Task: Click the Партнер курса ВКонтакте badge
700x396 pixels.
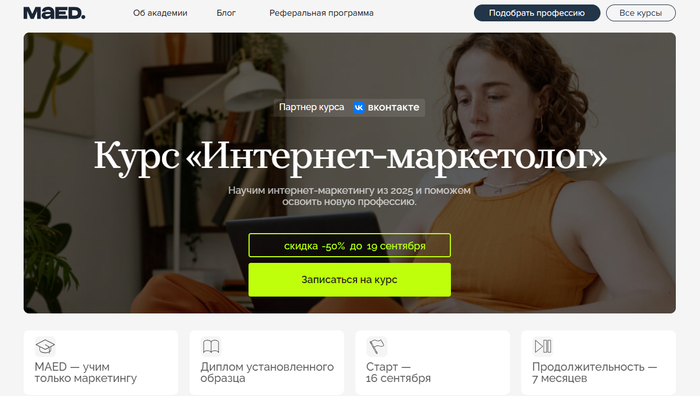Action: tap(349, 108)
